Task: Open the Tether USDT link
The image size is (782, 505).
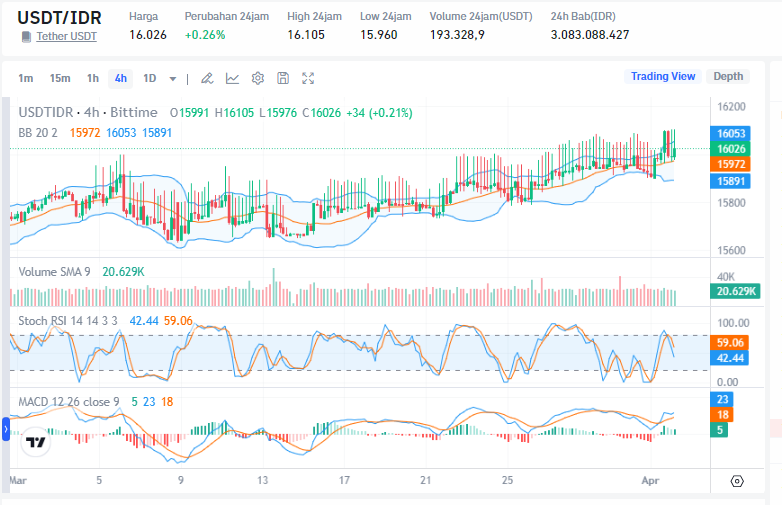Action: tap(66, 36)
